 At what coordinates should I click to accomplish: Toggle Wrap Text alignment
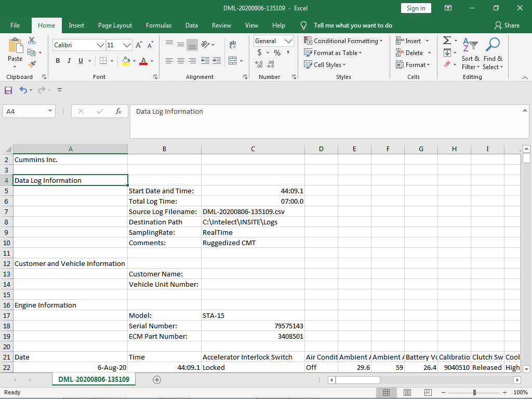pyautogui.click(x=232, y=44)
